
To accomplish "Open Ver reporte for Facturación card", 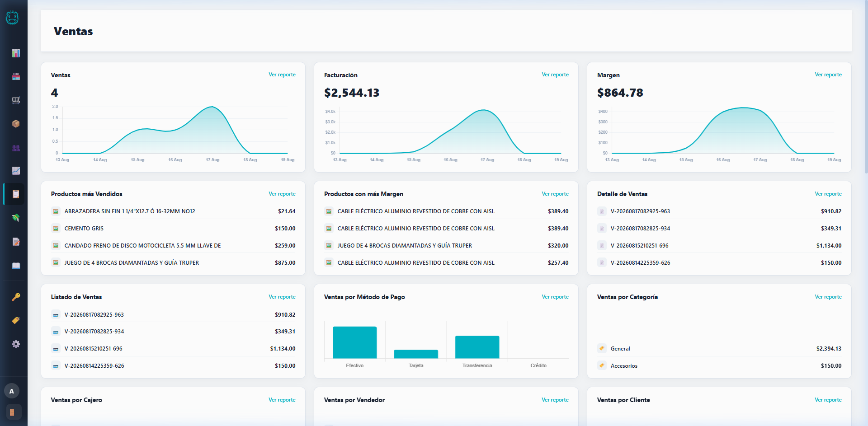I will point(555,75).
